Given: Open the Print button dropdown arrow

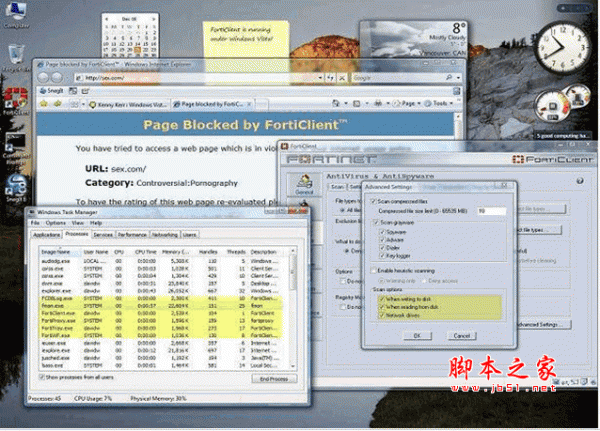Looking at the screenshot, I should [388, 103].
